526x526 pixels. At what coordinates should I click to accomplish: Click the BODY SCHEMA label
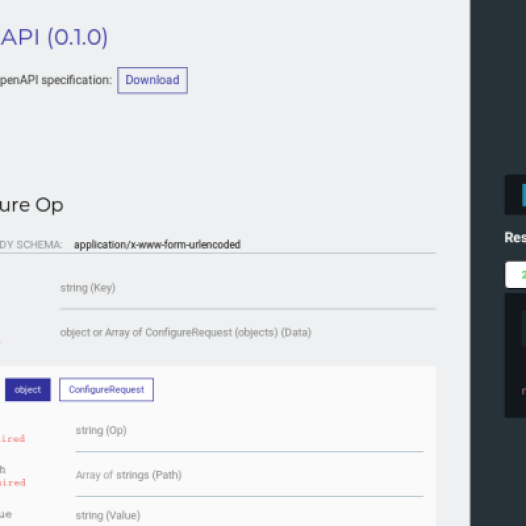pyautogui.click(x=31, y=245)
